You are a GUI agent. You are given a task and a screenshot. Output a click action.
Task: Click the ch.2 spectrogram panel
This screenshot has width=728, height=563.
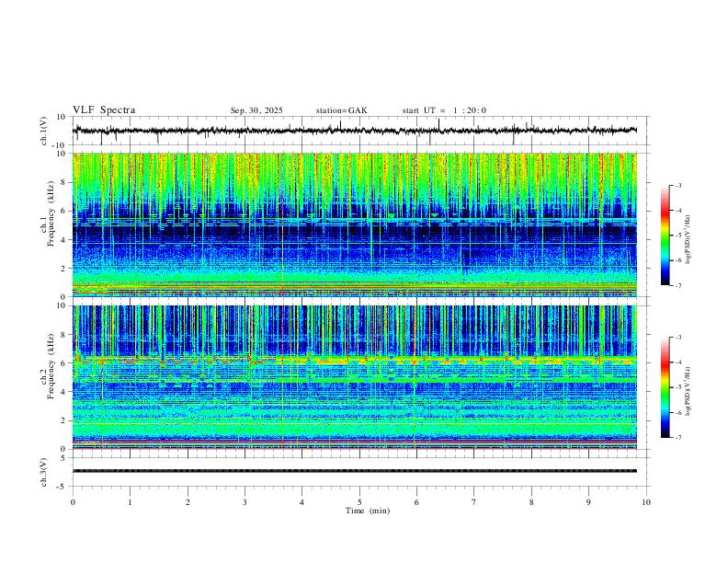coord(355,377)
